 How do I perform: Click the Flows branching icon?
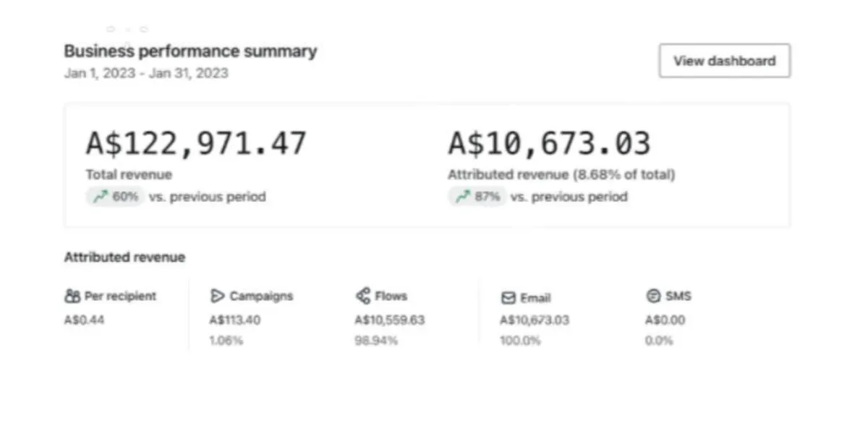[x=363, y=296]
